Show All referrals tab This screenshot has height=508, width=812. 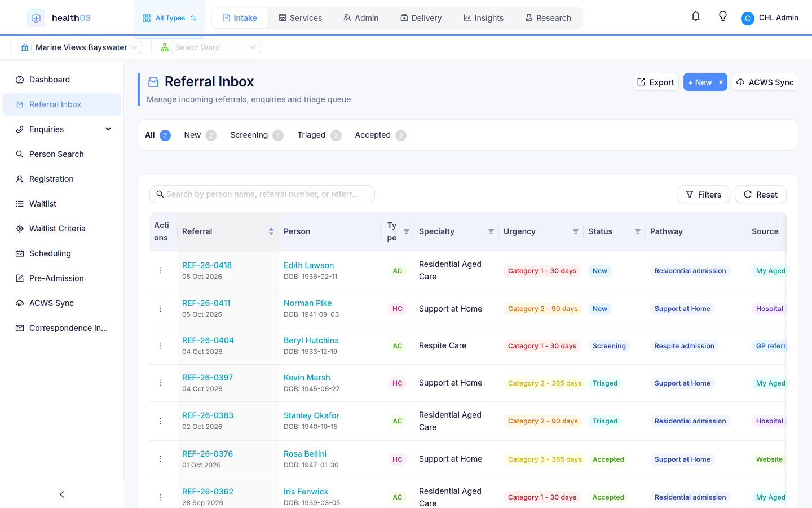157,135
